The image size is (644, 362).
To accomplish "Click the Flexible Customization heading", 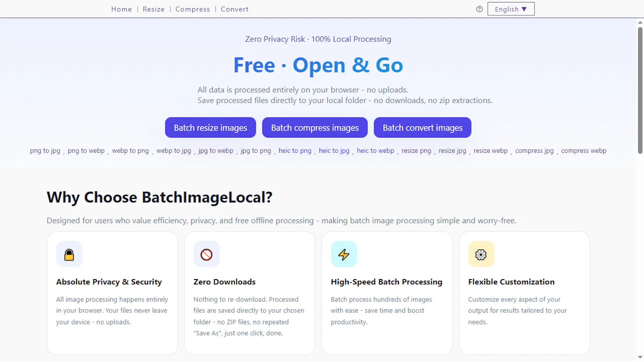I will point(511,282).
